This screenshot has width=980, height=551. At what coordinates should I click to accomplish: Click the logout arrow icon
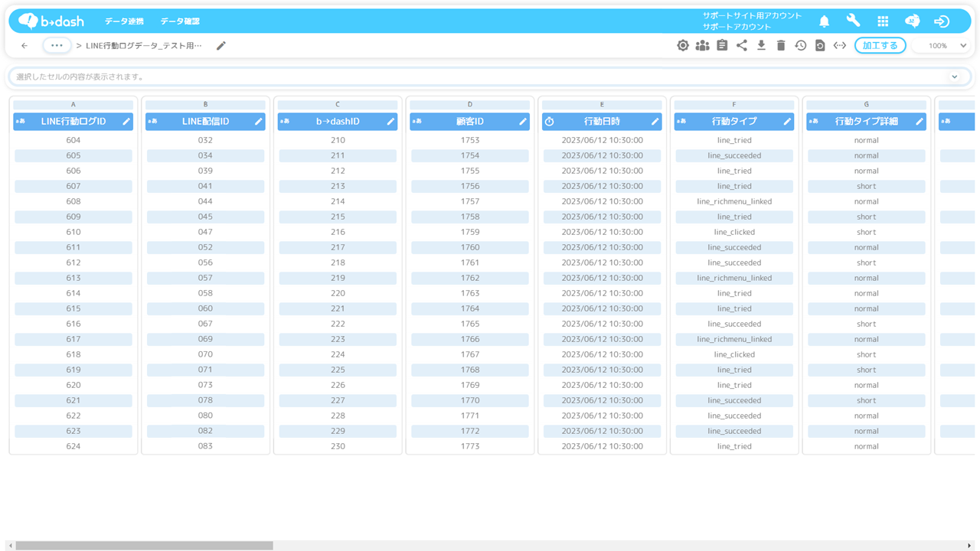(x=942, y=21)
